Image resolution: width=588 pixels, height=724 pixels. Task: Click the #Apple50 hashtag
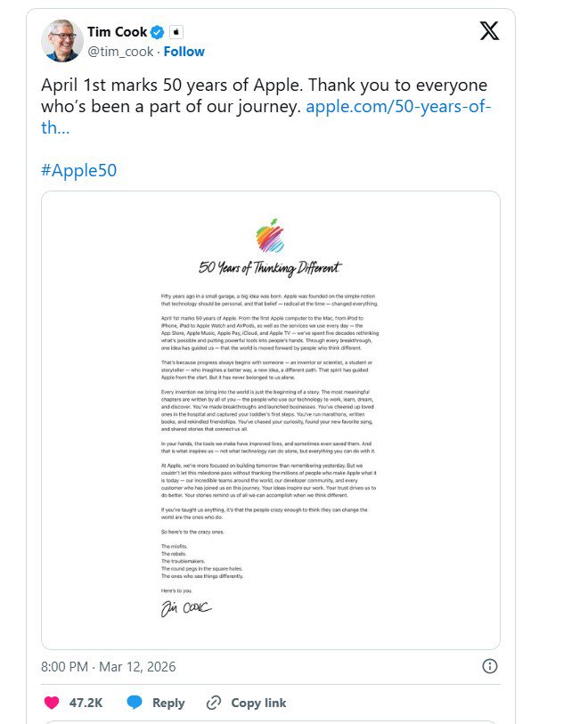(80, 168)
